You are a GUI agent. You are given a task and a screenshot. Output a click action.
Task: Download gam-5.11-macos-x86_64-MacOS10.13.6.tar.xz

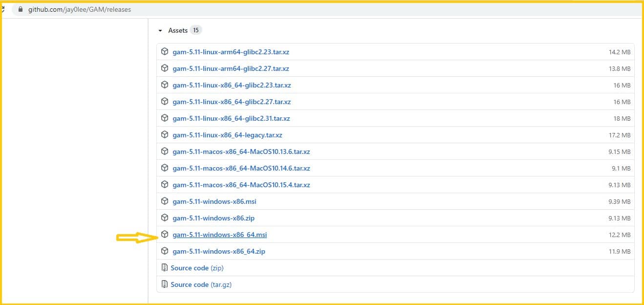(x=241, y=152)
